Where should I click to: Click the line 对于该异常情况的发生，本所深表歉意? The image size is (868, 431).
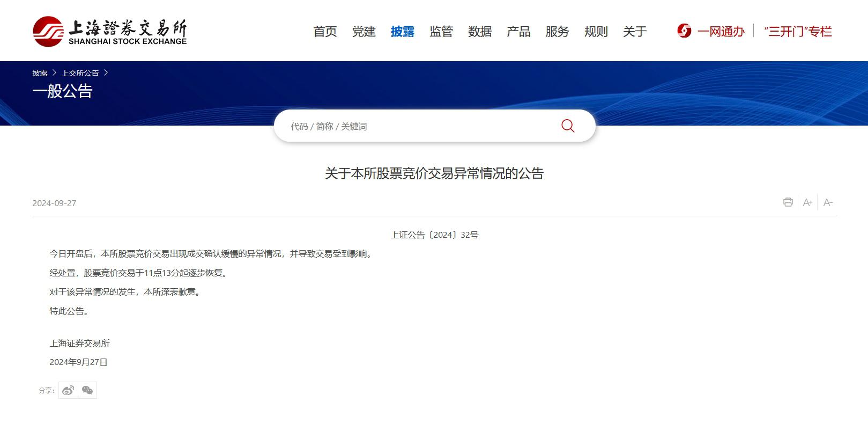coord(127,292)
